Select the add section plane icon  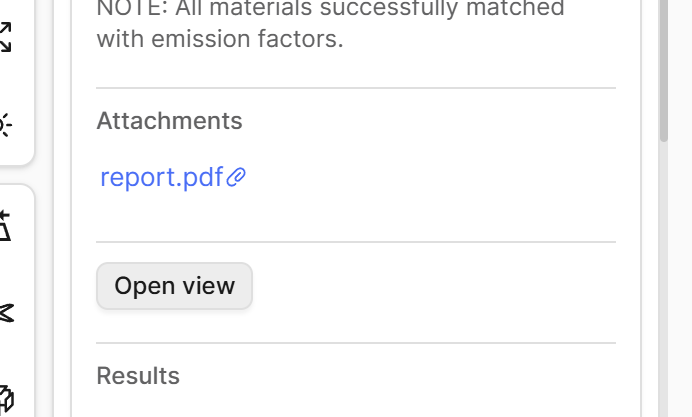(4, 226)
